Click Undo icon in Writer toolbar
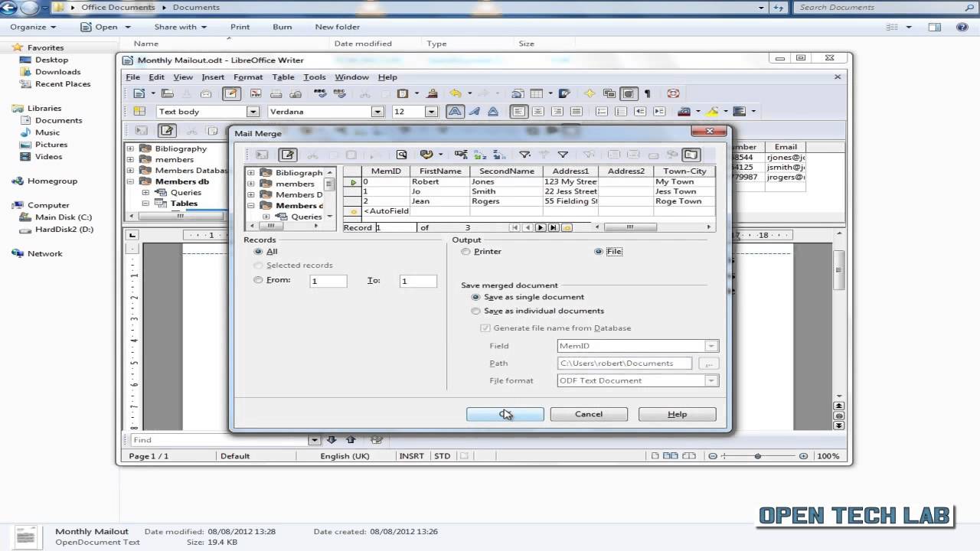Image resolution: width=980 pixels, height=551 pixels. (456, 93)
